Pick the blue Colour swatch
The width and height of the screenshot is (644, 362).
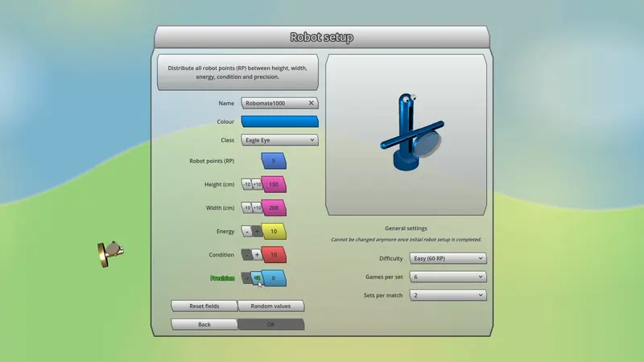coord(279,121)
